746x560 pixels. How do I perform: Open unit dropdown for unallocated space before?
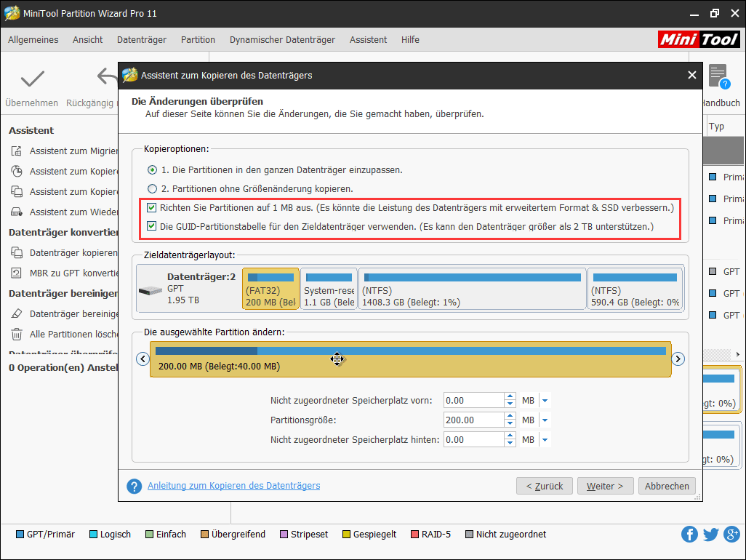545,401
